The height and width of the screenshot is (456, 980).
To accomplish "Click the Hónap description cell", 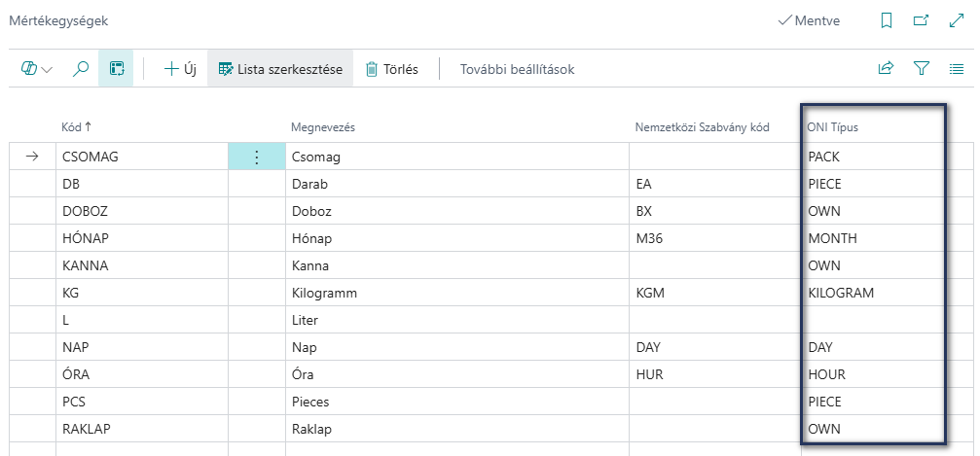I will 457,238.
